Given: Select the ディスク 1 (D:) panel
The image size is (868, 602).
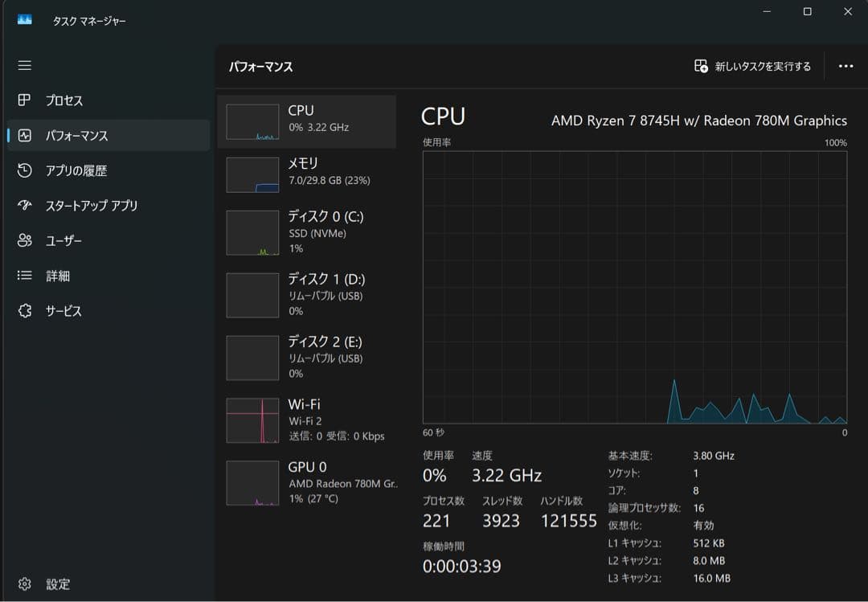Looking at the screenshot, I should pos(309,295).
